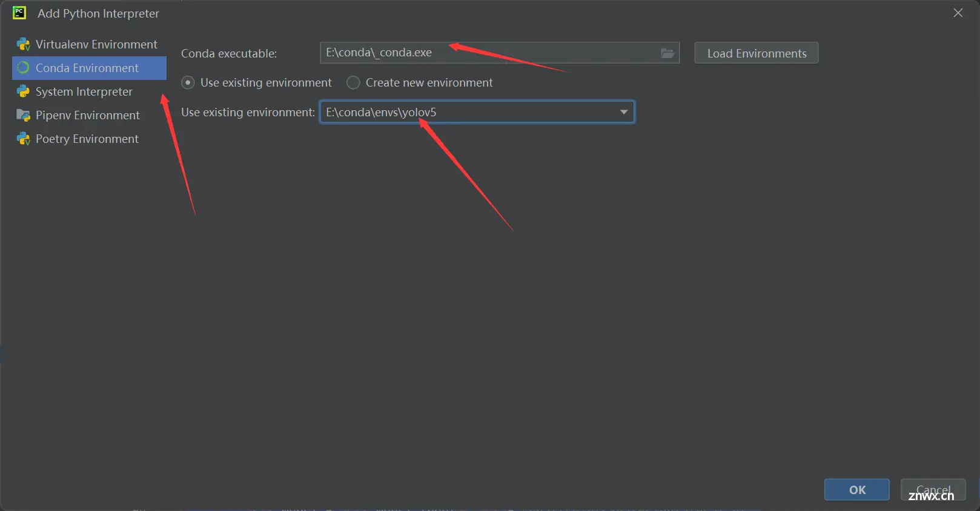Choose the Use existing environment radio button
The width and height of the screenshot is (980, 511).
point(188,82)
